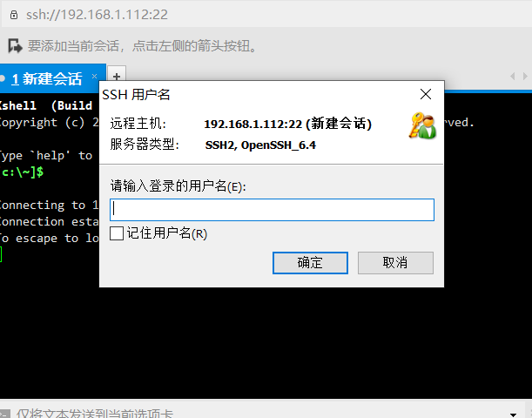
Task: Switch to the 新建会话 session tab
Action: pyautogui.click(x=48, y=78)
